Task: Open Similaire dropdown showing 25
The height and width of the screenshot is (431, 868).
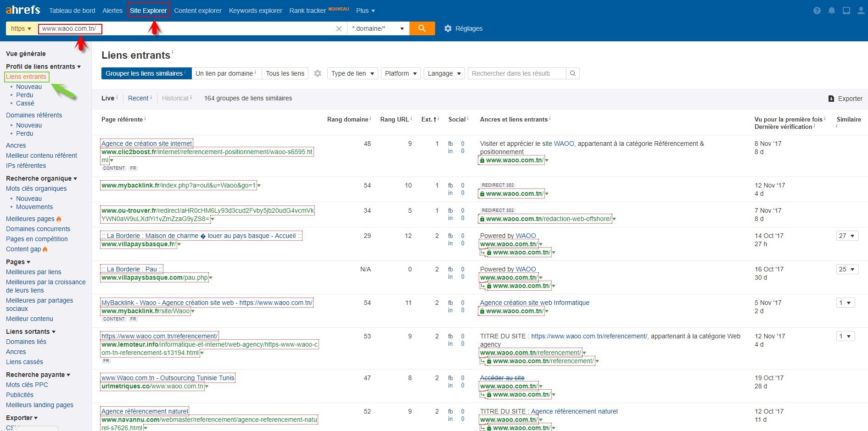Action: tap(847, 269)
